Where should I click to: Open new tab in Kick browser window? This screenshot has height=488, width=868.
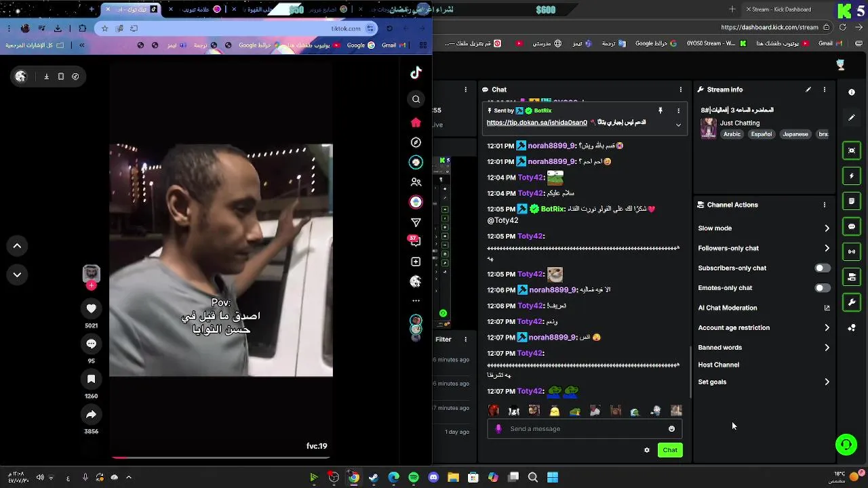pyautogui.click(x=732, y=9)
